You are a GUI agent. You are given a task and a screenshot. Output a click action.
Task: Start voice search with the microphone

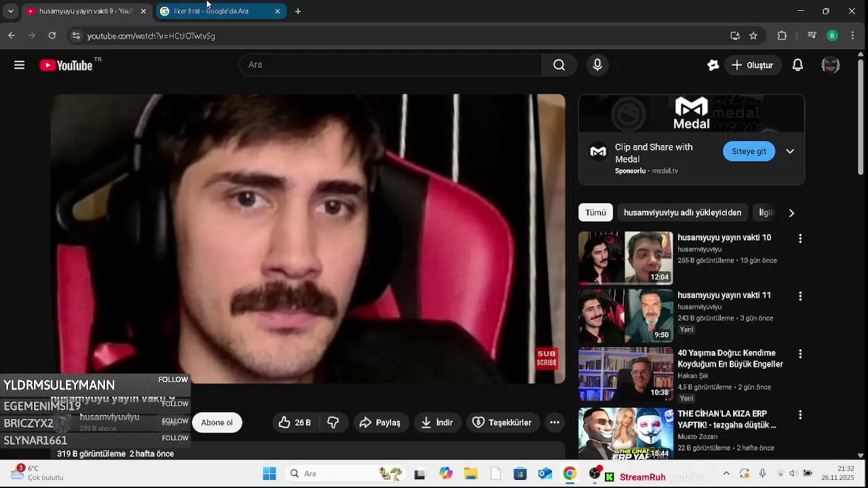[597, 65]
